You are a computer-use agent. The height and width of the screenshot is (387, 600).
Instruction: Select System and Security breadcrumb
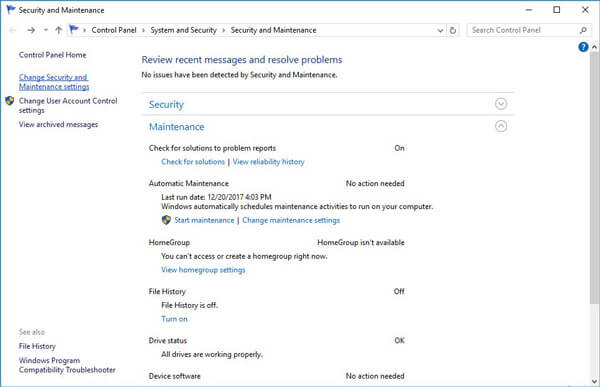click(x=183, y=30)
